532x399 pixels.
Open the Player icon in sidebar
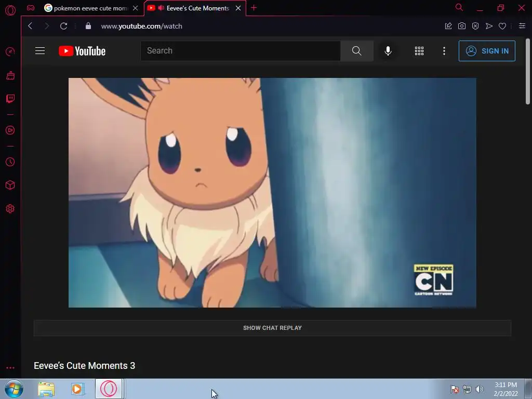click(10, 130)
